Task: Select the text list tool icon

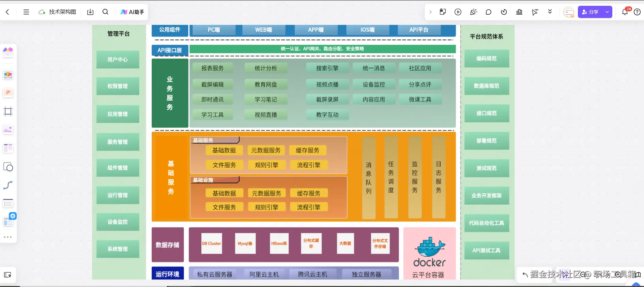Action: (8, 203)
